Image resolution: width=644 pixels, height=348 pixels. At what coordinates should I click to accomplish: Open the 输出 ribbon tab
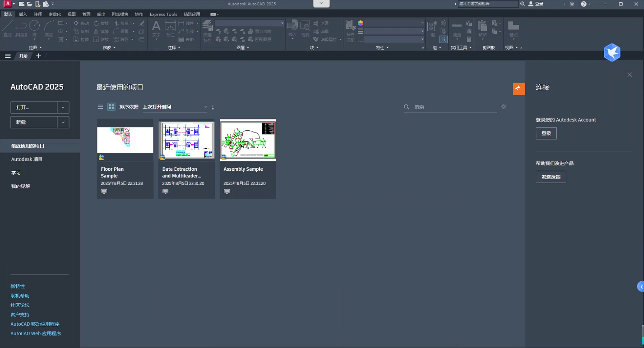(x=101, y=14)
